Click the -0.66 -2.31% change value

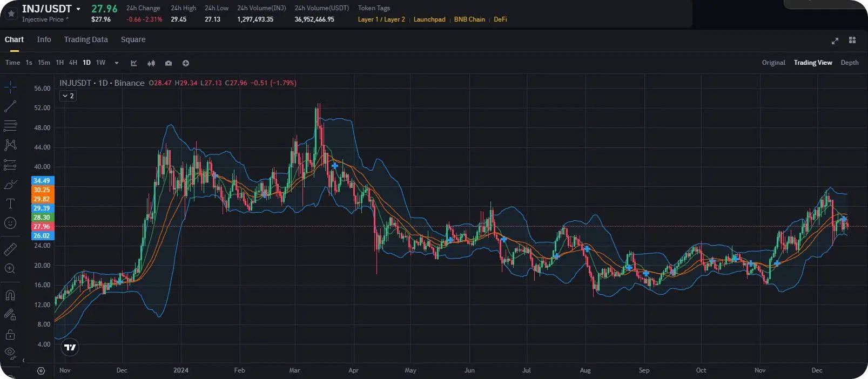coord(144,19)
